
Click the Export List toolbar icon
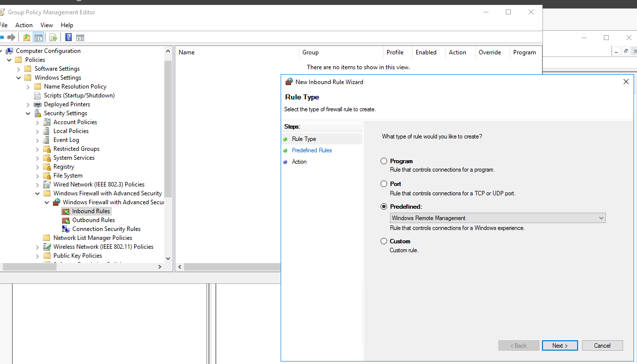(x=53, y=37)
